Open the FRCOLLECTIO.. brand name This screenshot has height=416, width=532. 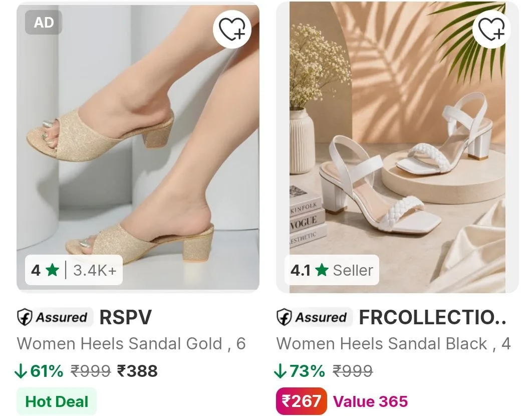point(433,318)
